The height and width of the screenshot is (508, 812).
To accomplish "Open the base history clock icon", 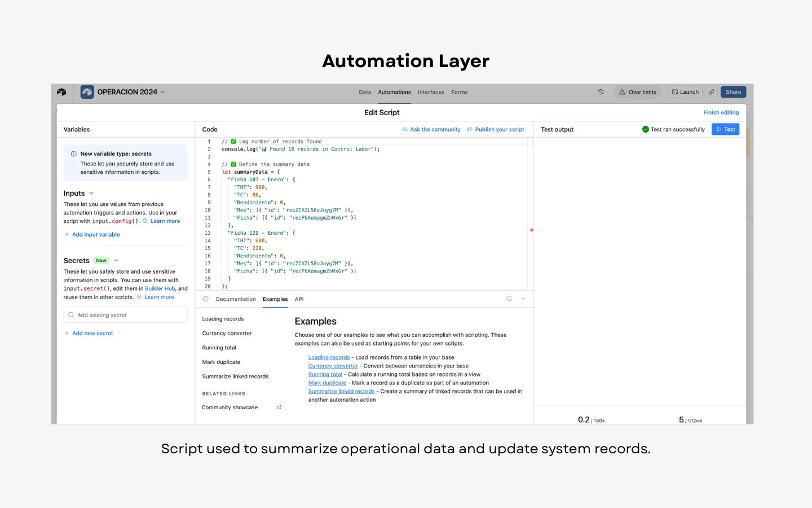I will point(601,92).
